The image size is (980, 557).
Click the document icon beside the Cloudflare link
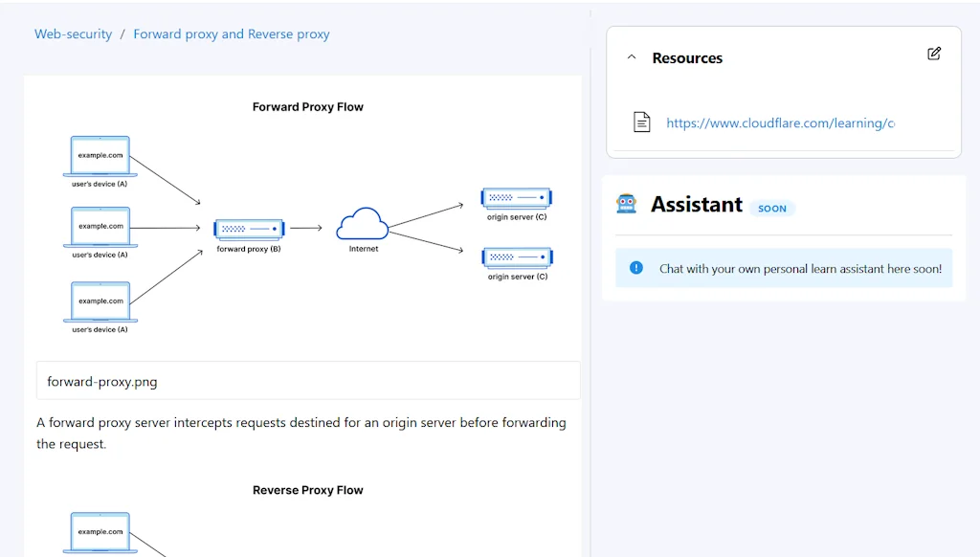point(641,122)
